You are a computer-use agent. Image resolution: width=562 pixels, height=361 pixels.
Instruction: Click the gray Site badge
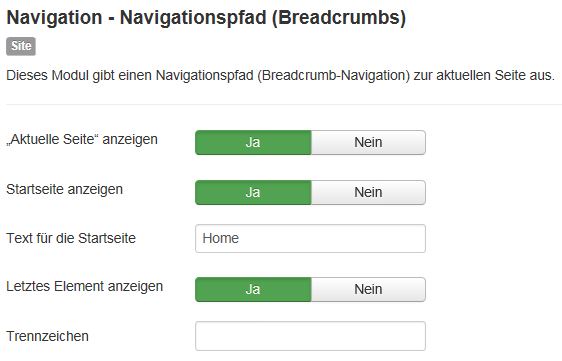[21, 46]
